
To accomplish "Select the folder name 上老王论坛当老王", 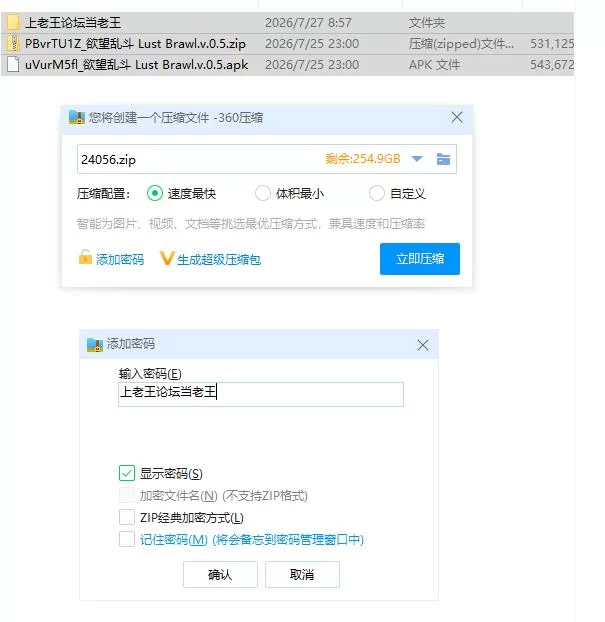I will click(x=73, y=23).
